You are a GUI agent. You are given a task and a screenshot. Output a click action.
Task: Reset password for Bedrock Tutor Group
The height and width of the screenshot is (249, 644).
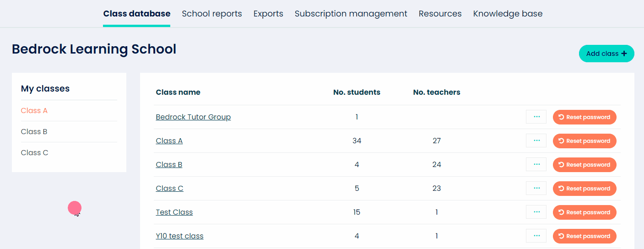coord(584,117)
